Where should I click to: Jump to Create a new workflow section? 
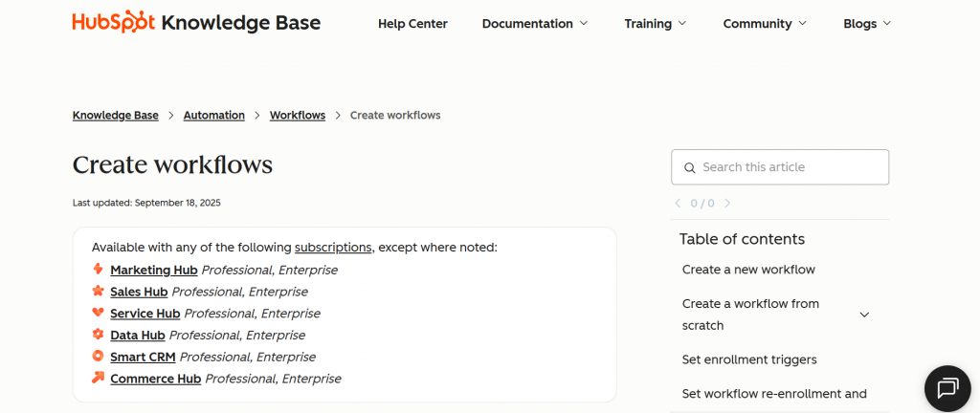(748, 270)
